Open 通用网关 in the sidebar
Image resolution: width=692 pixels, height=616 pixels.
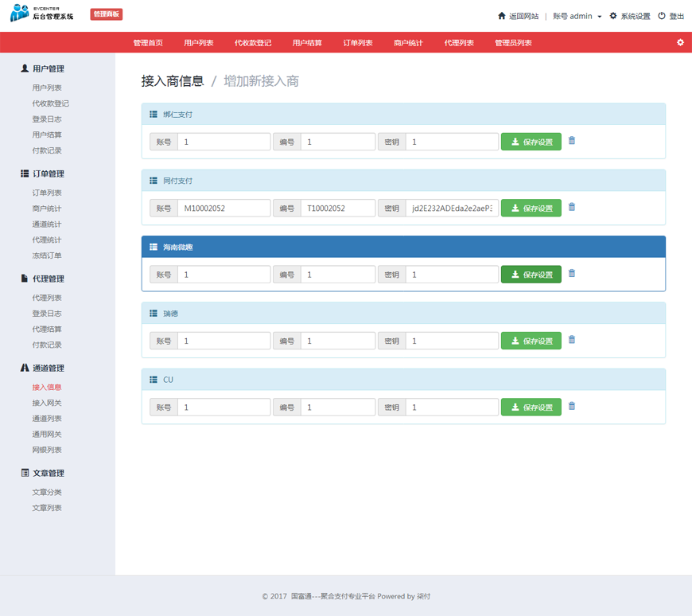click(47, 434)
